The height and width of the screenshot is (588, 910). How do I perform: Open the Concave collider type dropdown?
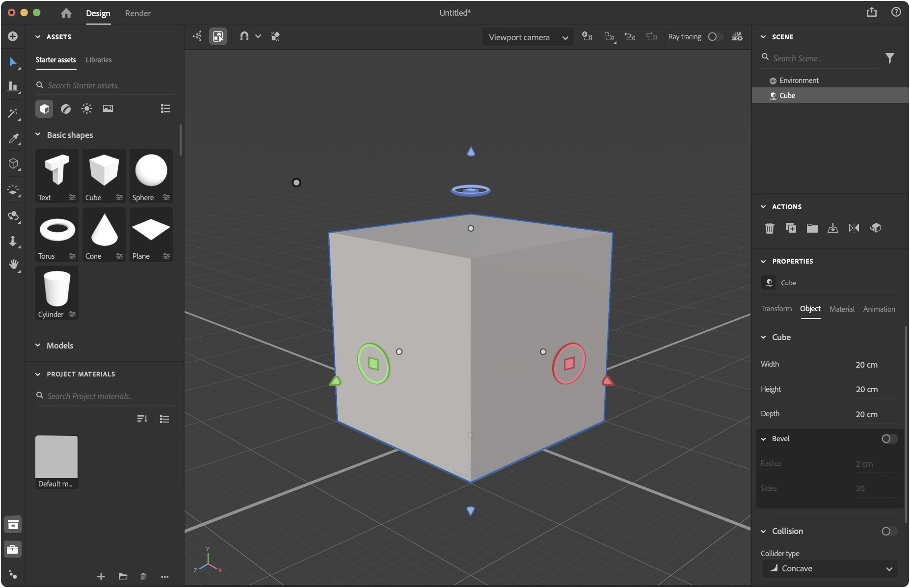pos(830,568)
